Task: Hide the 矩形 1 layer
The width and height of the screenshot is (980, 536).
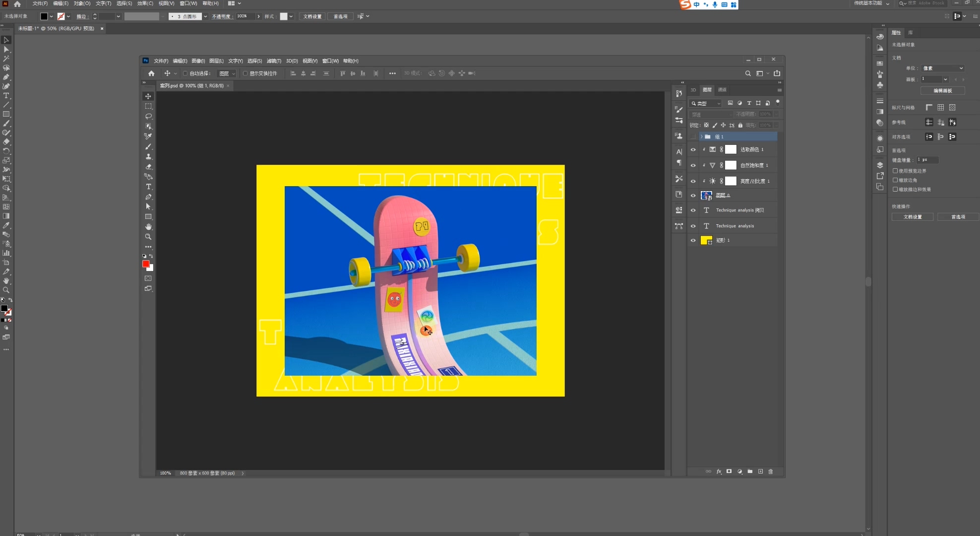Action: tap(693, 240)
